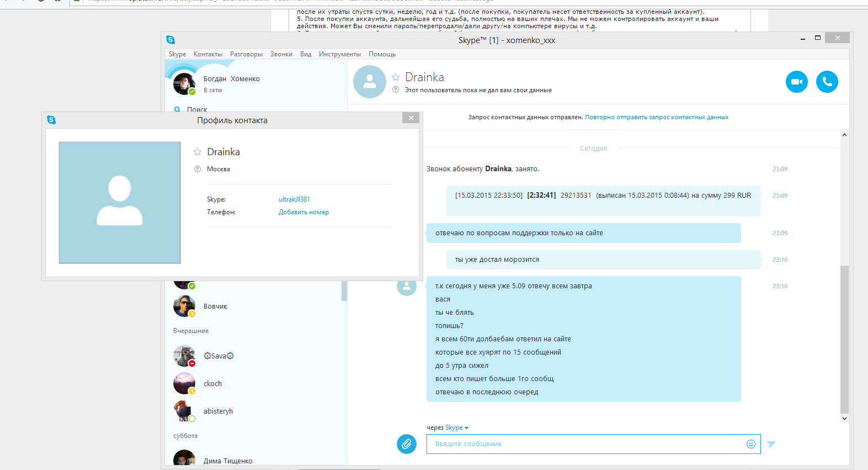Maximize the Skype main window
868x470 pixels.
(818, 38)
